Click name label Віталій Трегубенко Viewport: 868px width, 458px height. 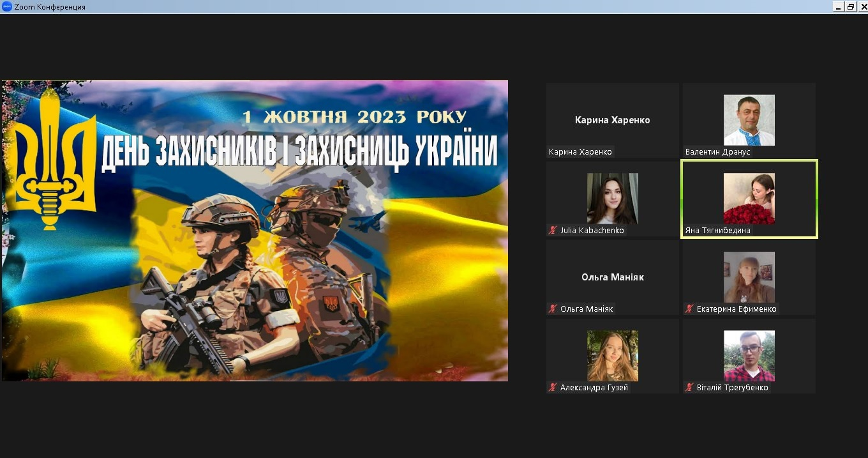point(733,388)
